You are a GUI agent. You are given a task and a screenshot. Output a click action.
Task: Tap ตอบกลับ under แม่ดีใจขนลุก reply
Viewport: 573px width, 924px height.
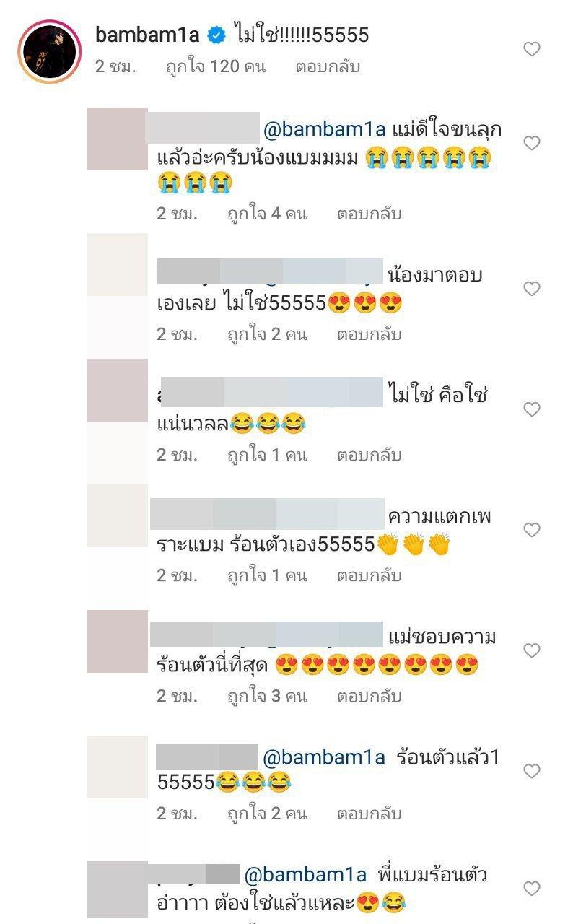[x=369, y=214]
